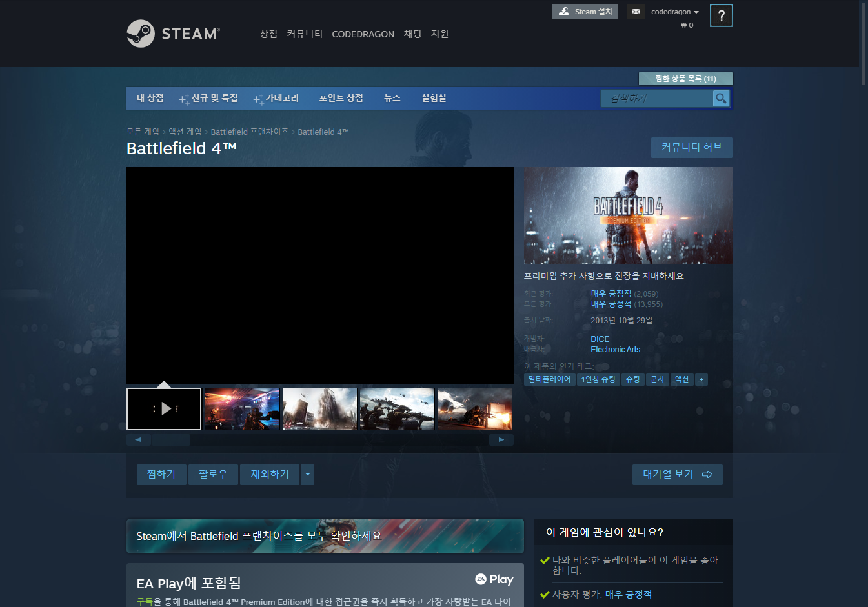Viewport: 868px width, 607px height.
Task: Open the 커뮤니티 허브 button
Action: pyautogui.click(x=692, y=148)
